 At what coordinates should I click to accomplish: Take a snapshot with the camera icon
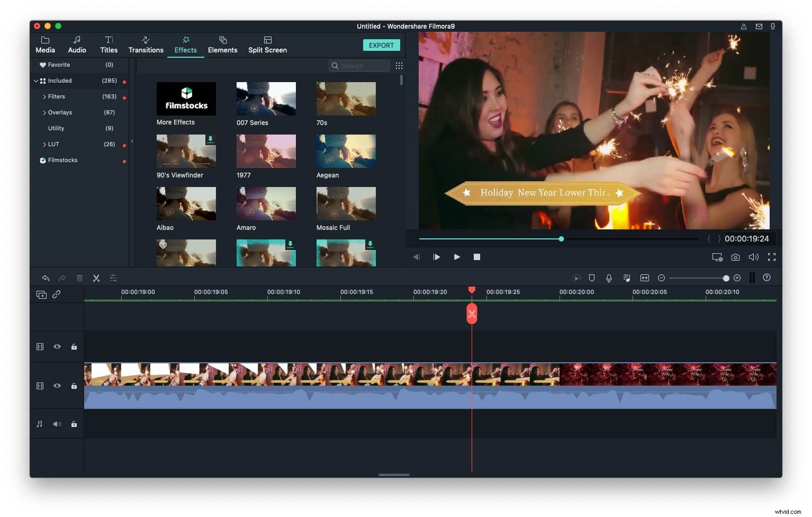click(x=735, y=257)
